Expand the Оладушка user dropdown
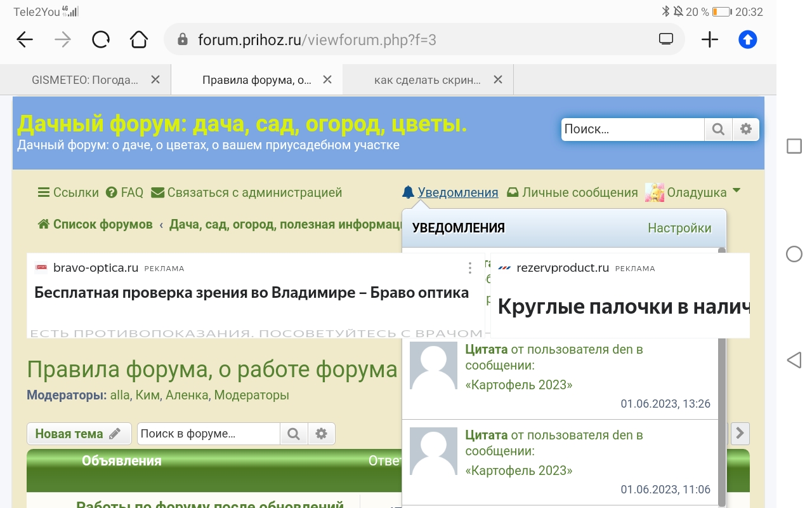 tap(693, 192)
